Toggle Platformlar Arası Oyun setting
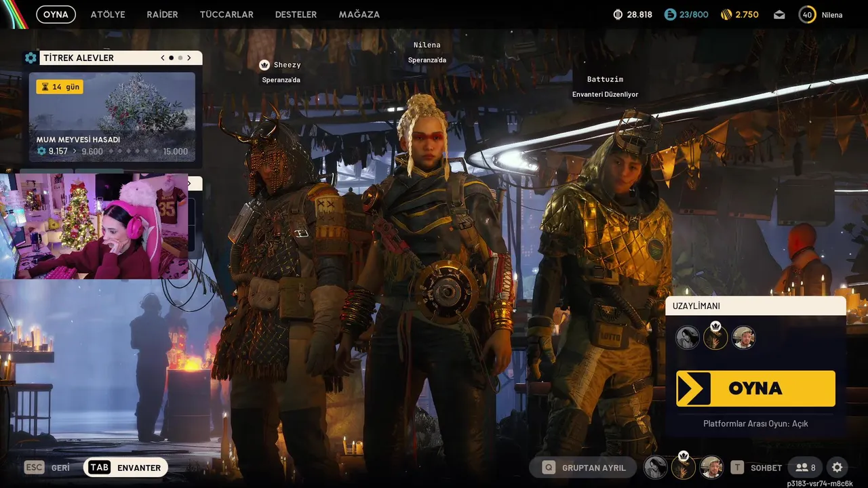 point(755,424)
